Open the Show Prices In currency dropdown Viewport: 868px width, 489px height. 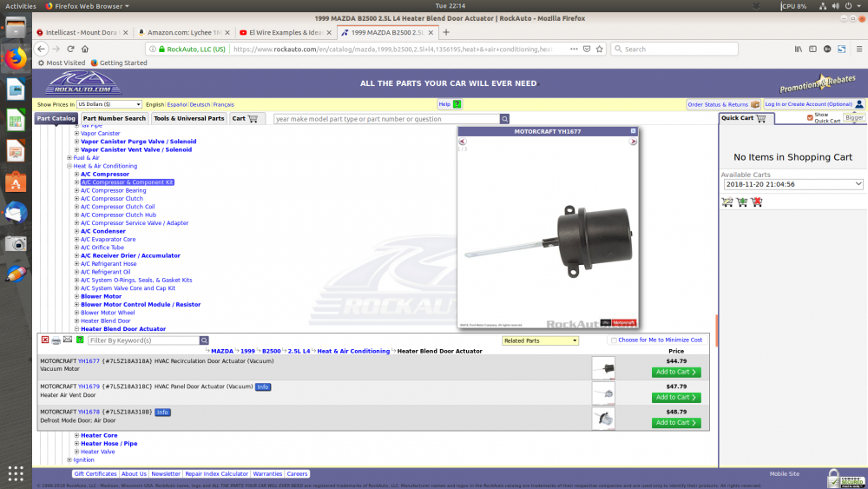coord(109,104)
